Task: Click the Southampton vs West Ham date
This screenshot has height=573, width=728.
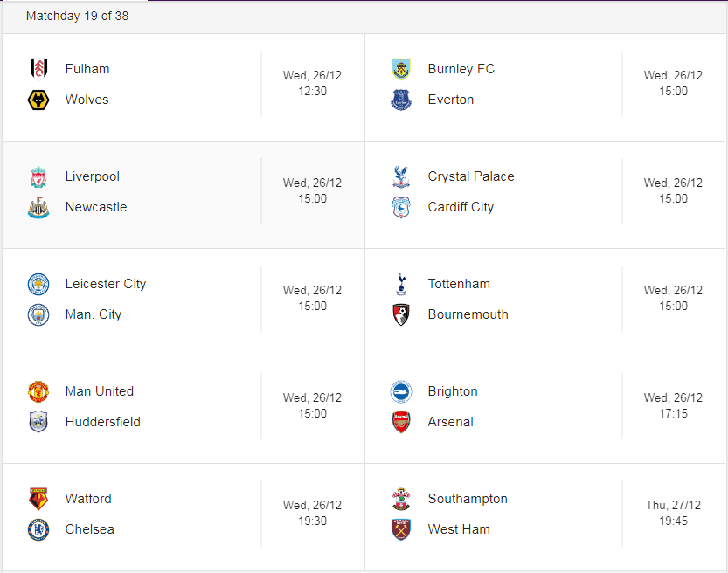Action: point(673,505)
